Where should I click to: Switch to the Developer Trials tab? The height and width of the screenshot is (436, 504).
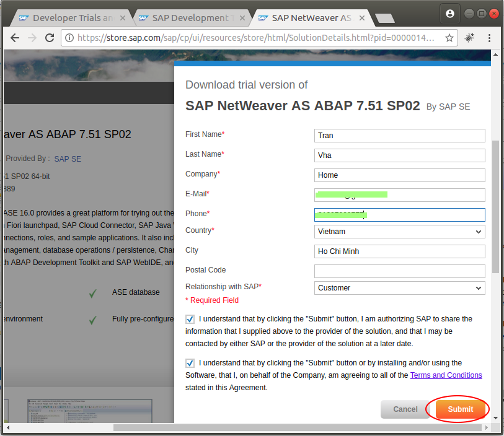tap(73, 18)
